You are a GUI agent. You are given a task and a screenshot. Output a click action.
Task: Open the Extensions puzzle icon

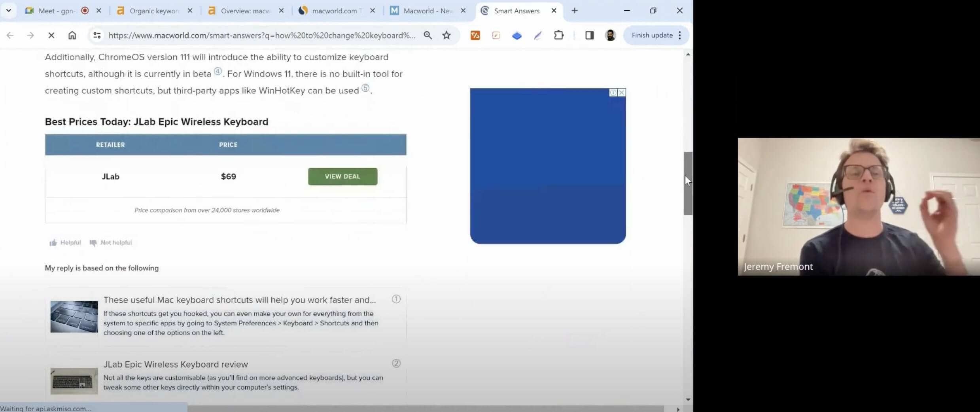pyautogui.click(x=558, y=35)
